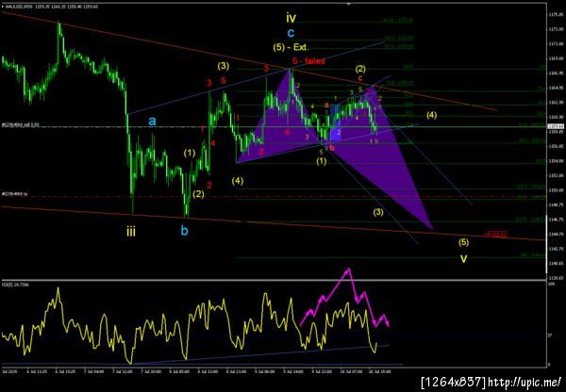566x392 pixels.
Task: Select the chart shift triangle marker on the top edge
Action: [x=348, y=4]
